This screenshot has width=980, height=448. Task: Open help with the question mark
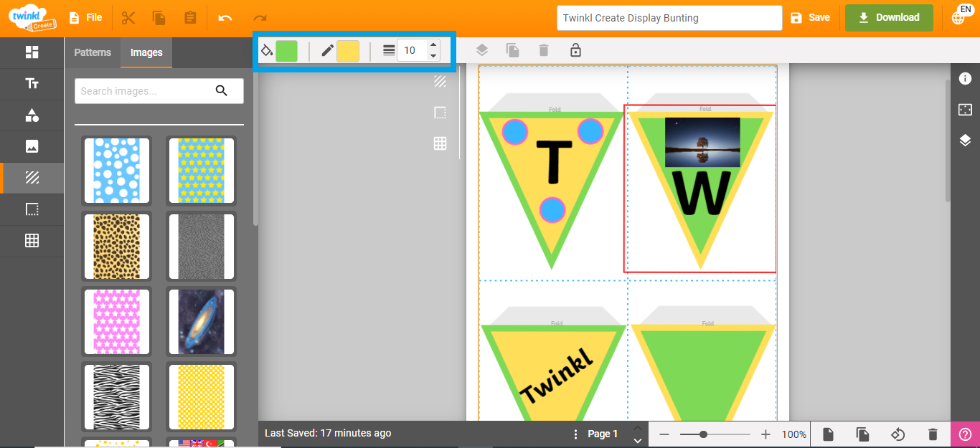965,434
